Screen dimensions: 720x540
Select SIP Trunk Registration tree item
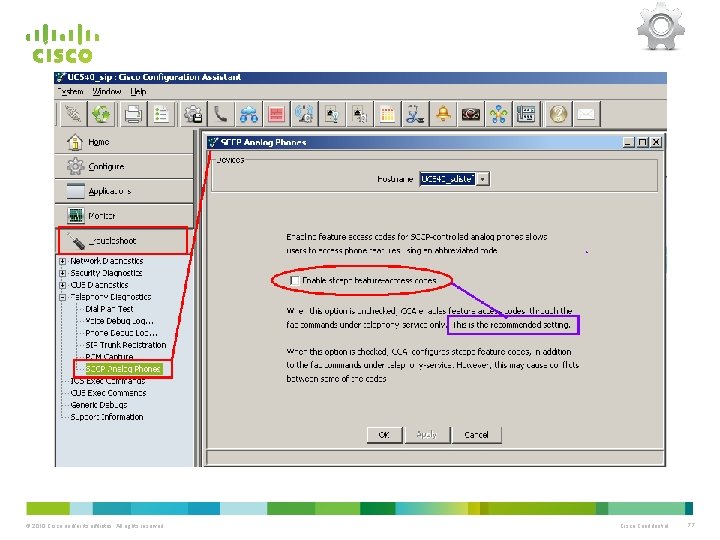(x=126, y=345)
